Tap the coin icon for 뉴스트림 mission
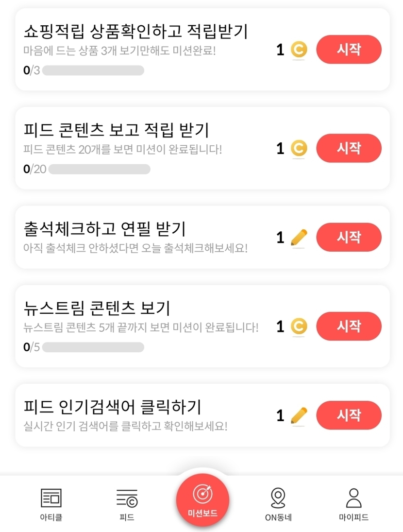This screenshot has height=532, width=403. (299, 326)
